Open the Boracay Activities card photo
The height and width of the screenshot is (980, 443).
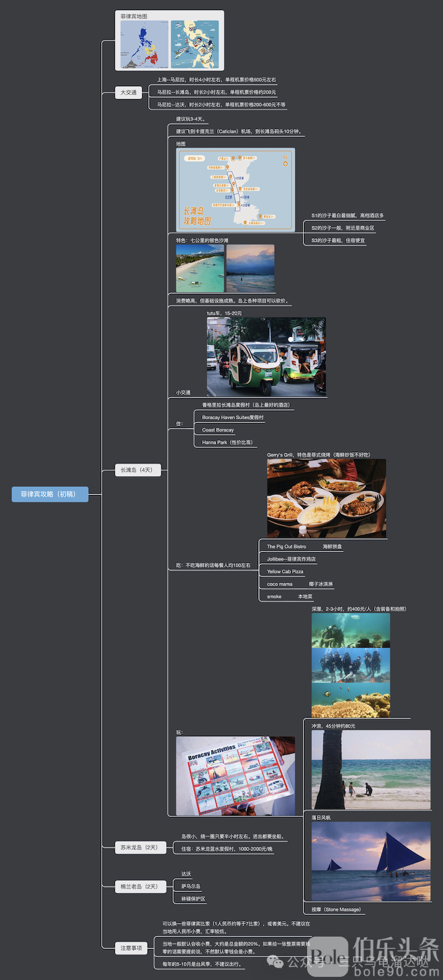[235, 776]
